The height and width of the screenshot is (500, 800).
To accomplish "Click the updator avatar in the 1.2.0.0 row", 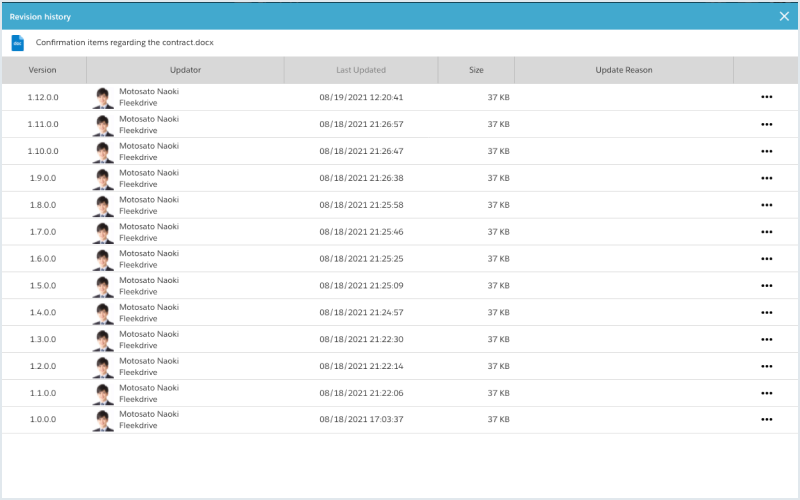I will pyautogui.click(x=103, y=366).
